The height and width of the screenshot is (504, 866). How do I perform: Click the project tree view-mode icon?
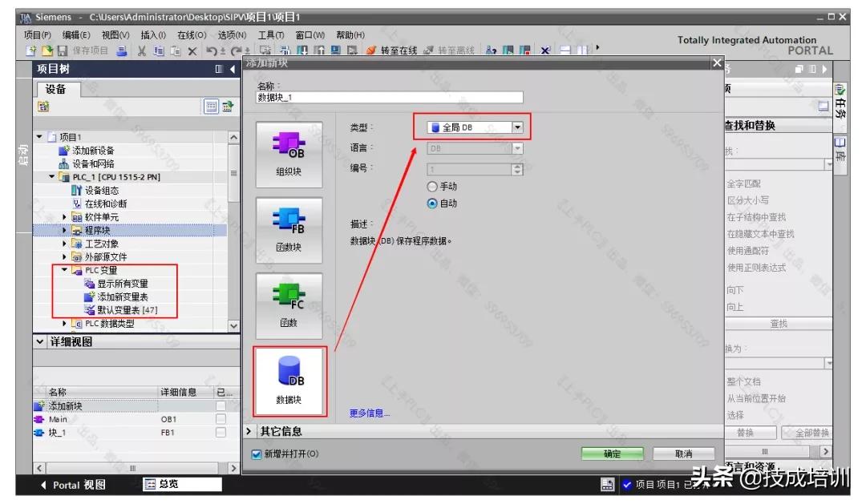click(211, 107)
